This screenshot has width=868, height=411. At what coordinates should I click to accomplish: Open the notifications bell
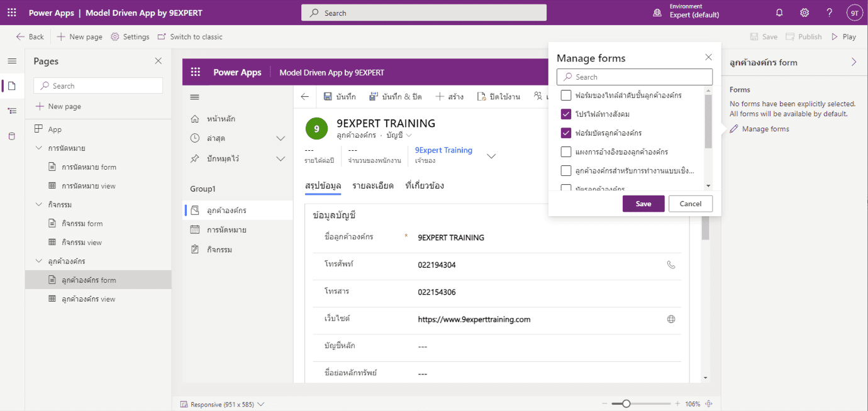[x=779, y=12]
